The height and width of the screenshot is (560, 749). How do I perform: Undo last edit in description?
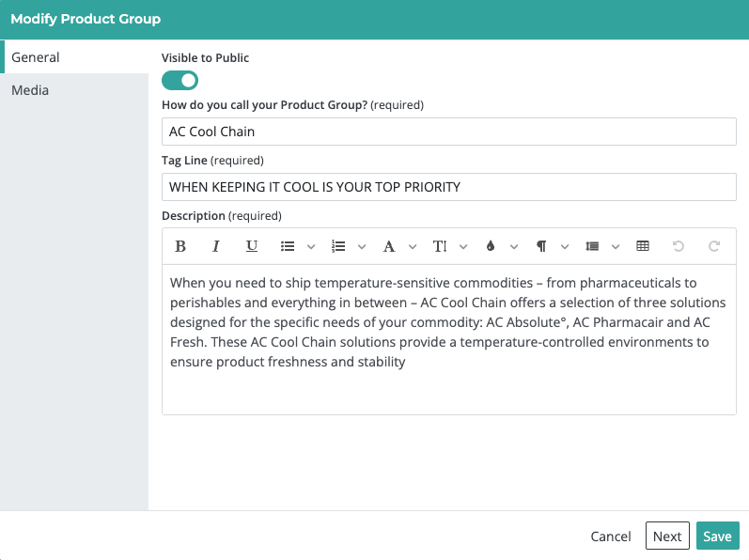(679, 246)
